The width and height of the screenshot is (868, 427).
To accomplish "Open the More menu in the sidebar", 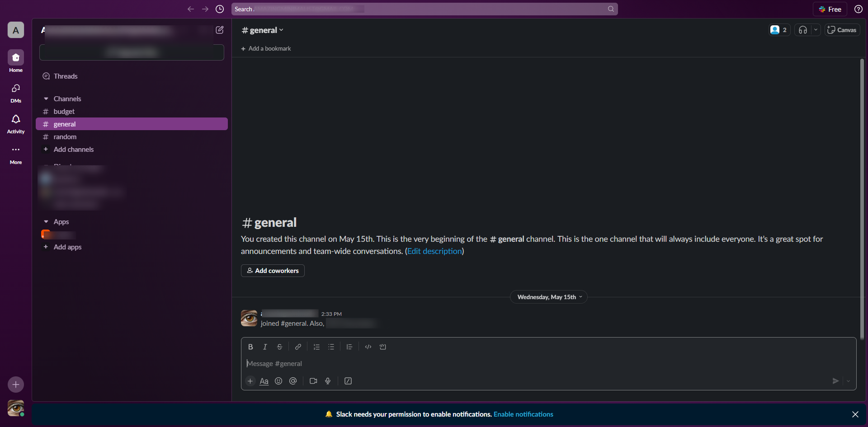I will [16, 155].
